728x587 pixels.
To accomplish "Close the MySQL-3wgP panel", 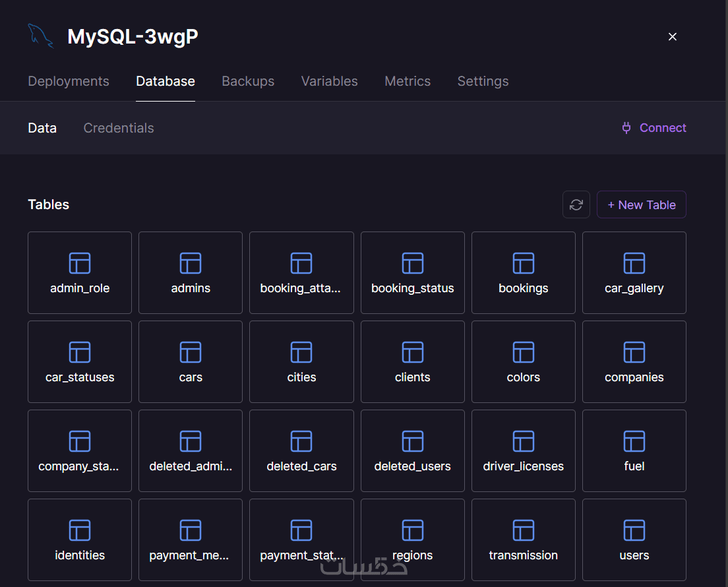I will tap(673, 37).
